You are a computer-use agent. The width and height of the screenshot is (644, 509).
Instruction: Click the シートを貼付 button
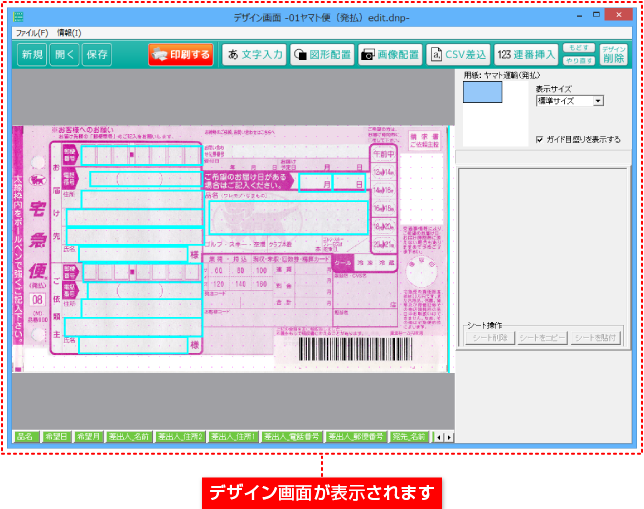[596, 338]
